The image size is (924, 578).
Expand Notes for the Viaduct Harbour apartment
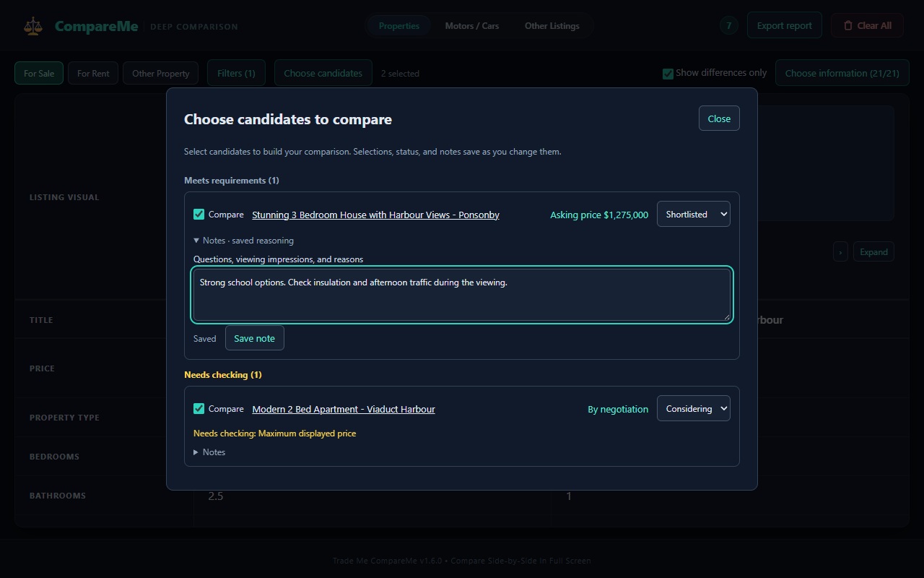[210, 452]
